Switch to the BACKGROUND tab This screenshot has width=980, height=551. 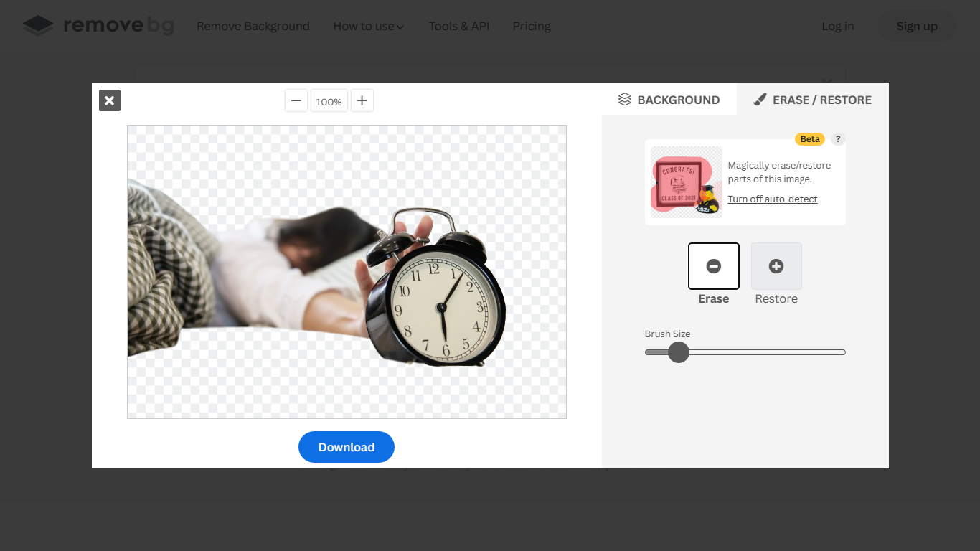[669, 100]
